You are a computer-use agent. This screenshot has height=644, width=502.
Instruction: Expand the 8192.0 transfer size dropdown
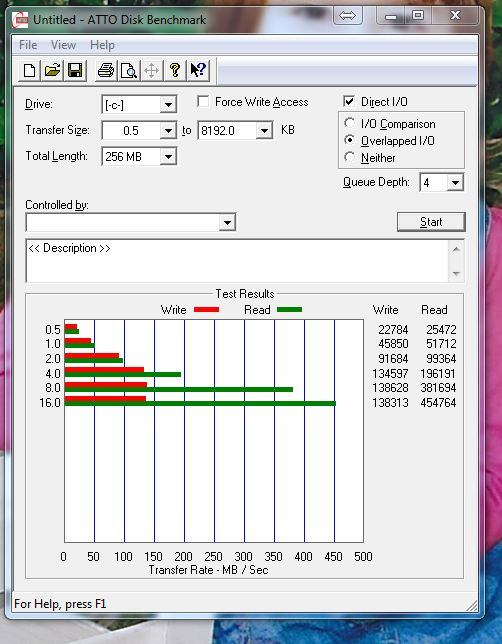tap(264, 131)
